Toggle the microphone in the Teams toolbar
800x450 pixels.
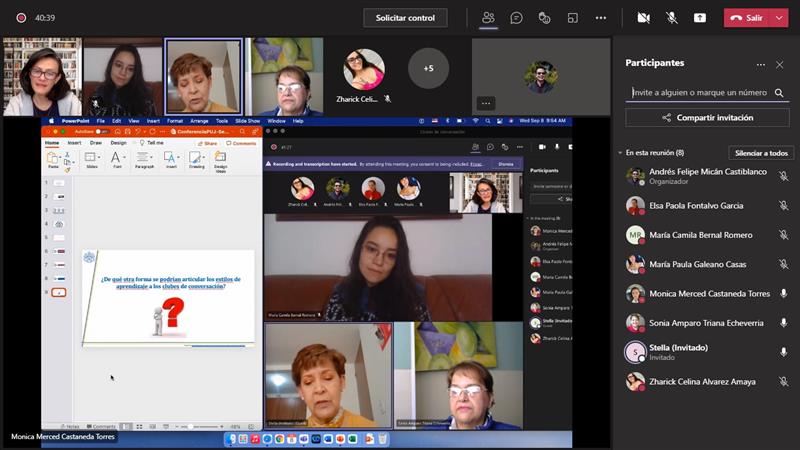coord(671,18)
